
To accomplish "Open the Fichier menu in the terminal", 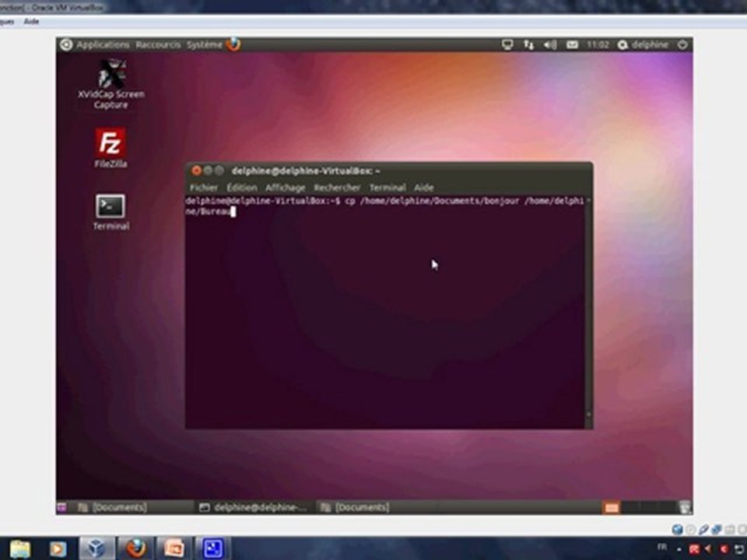I will [x=203, y=187].
